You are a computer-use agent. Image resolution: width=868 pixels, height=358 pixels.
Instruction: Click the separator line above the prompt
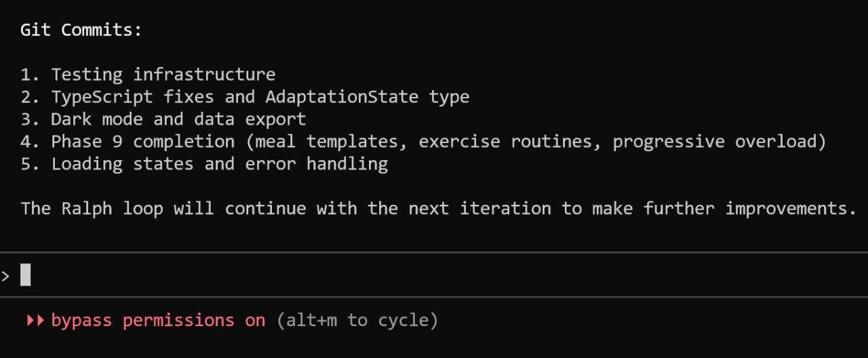click(434, 252)
